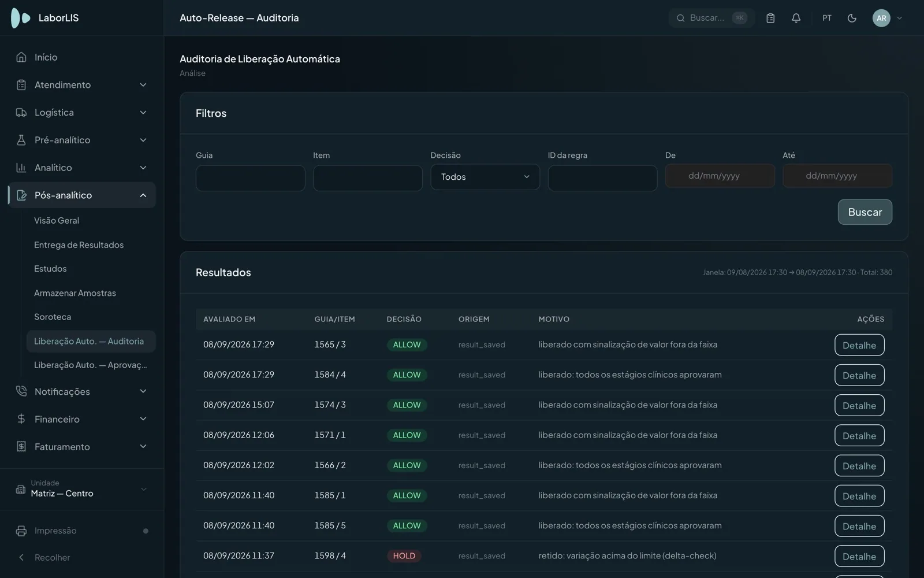Image resolution: width=924 pixels, height=578 pixels.
Task: Expand the Logística menu chevron
Action: tap(143, 113)
